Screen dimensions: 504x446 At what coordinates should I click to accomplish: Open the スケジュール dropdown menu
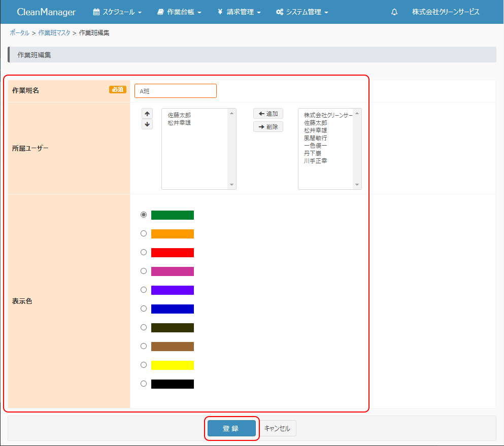[x=117, y=12]
